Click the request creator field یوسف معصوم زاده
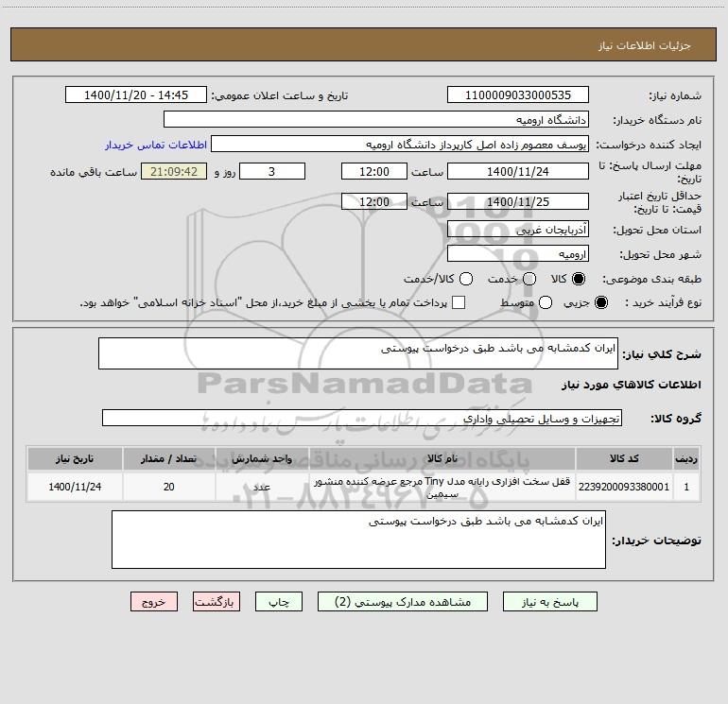The image size is (728, 704). (x=400, y=144)
